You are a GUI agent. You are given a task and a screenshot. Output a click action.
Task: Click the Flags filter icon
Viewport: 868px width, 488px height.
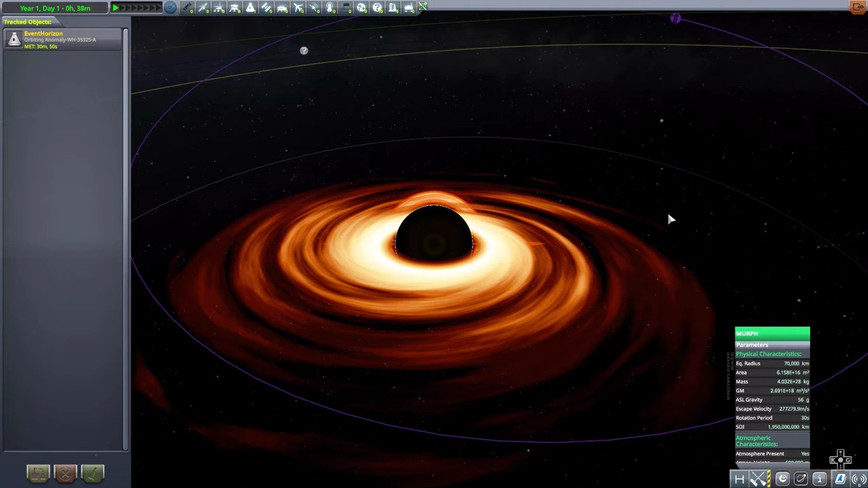[x=346, y=8]
